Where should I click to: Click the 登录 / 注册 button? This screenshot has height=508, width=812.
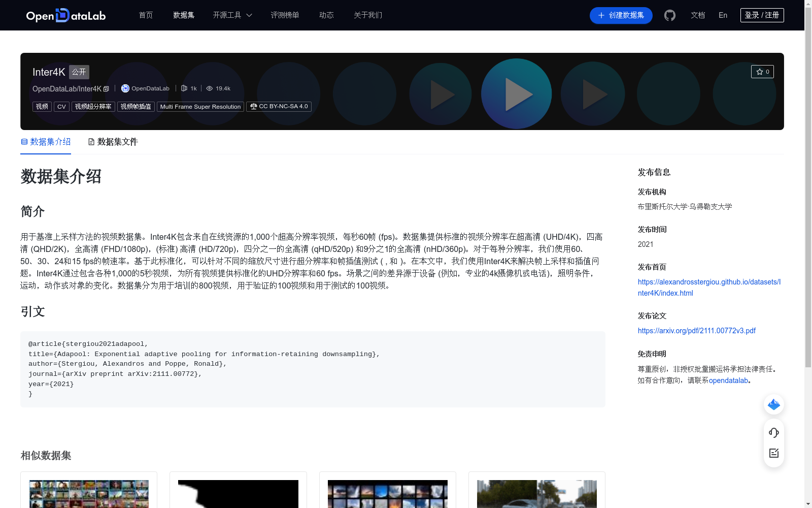[762, 15]
